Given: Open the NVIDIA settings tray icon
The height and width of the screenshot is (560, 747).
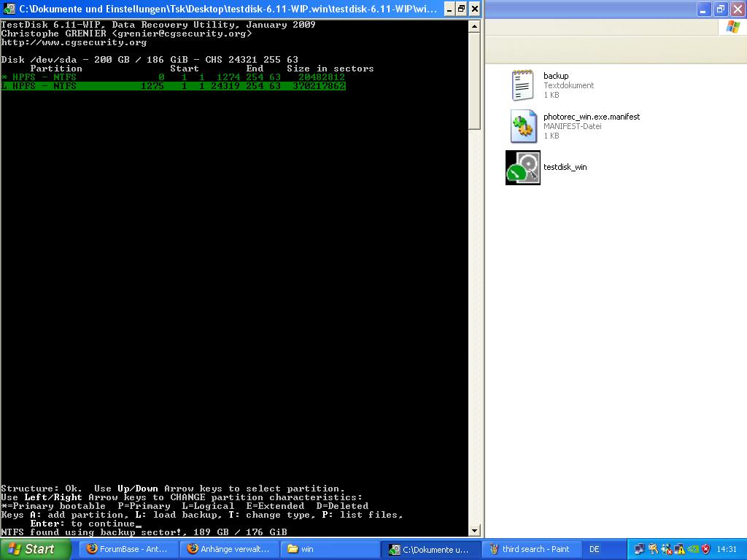Looking at the screenshot, I should point(693,549).
